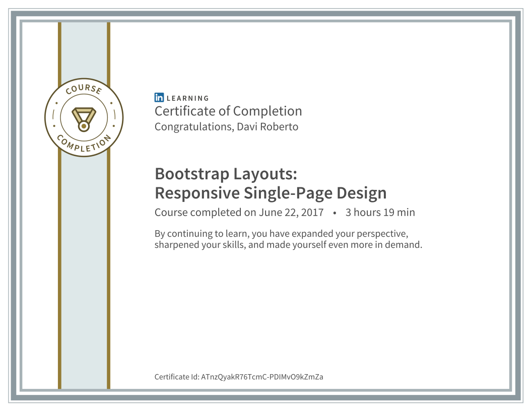532x411 pixels.
Task: Click the 'Certificate Id:' label
Action: pos(177,377)
